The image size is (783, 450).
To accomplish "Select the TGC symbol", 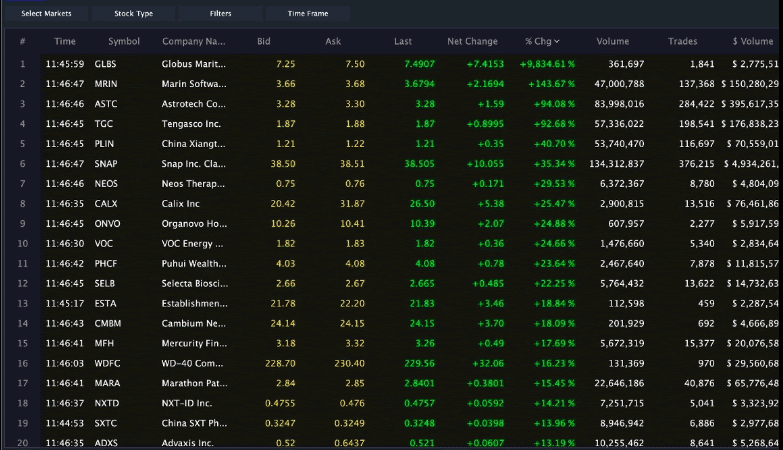I will point(104,124).
